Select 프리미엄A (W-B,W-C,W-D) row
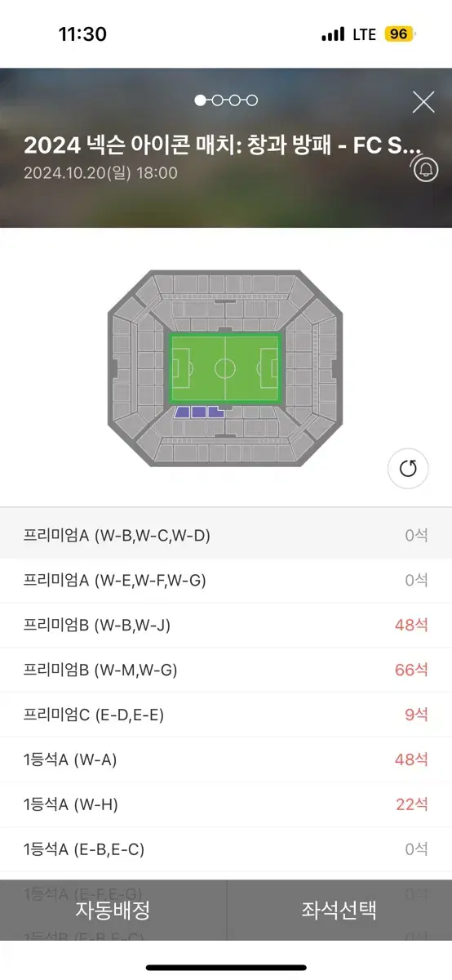The width and height of the screenshot is (452, 980). 226,536
